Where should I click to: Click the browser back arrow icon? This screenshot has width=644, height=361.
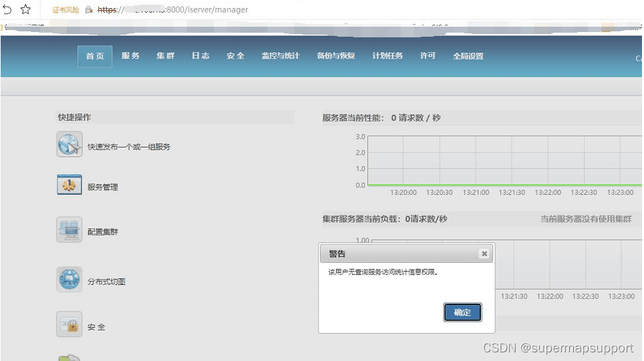(x=7, y=9)
